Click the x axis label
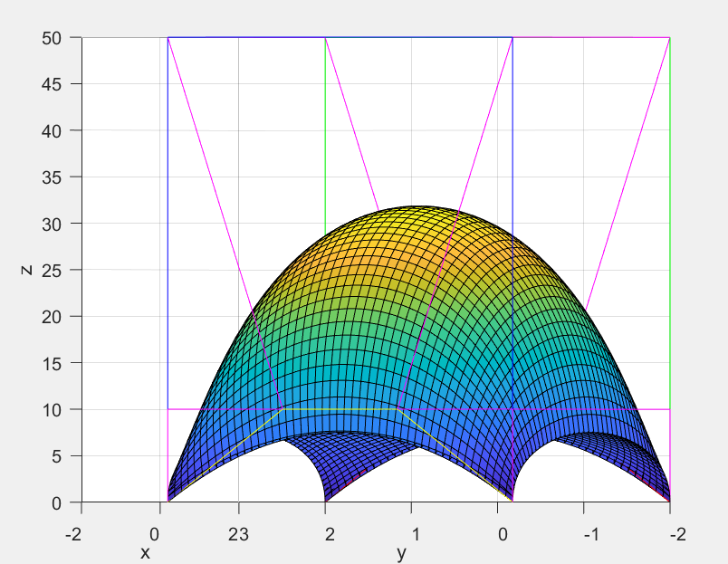 pyautogui.click(x=145, y=552)
